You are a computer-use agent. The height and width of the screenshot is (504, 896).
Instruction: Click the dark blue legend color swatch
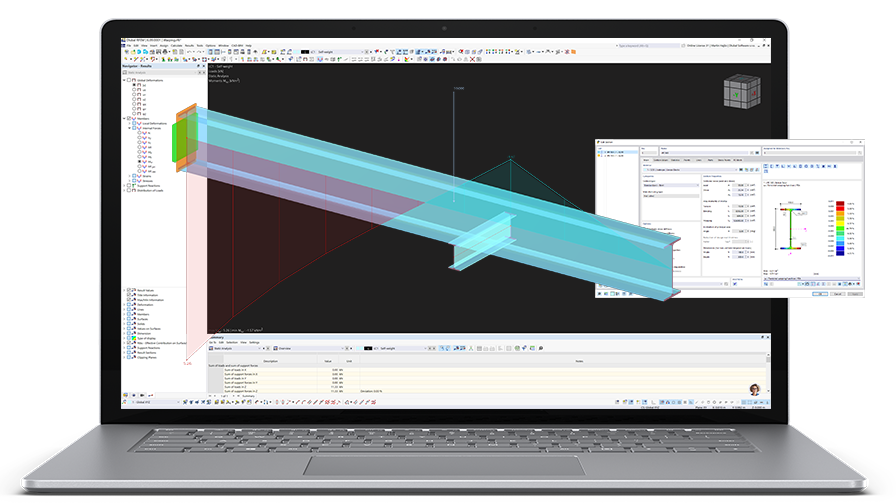click(840, 253)
